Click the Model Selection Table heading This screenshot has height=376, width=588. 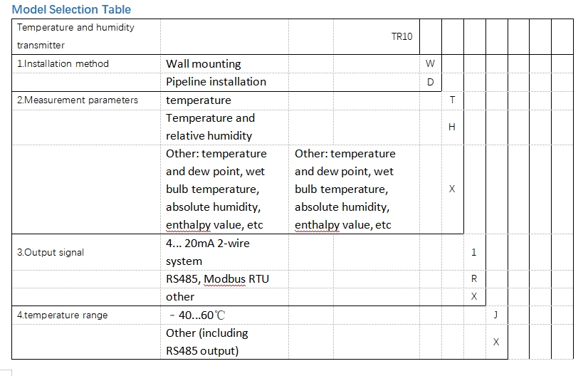pos(71,9)
